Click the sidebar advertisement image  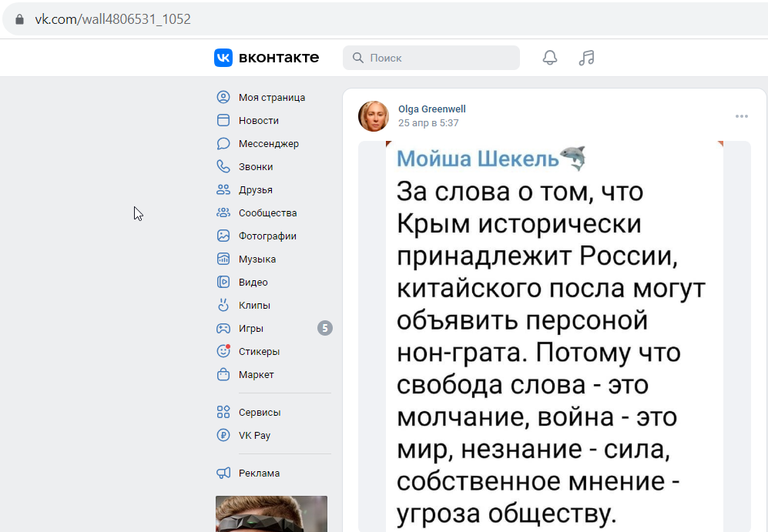pyautogui.click(x=271, y=514)
